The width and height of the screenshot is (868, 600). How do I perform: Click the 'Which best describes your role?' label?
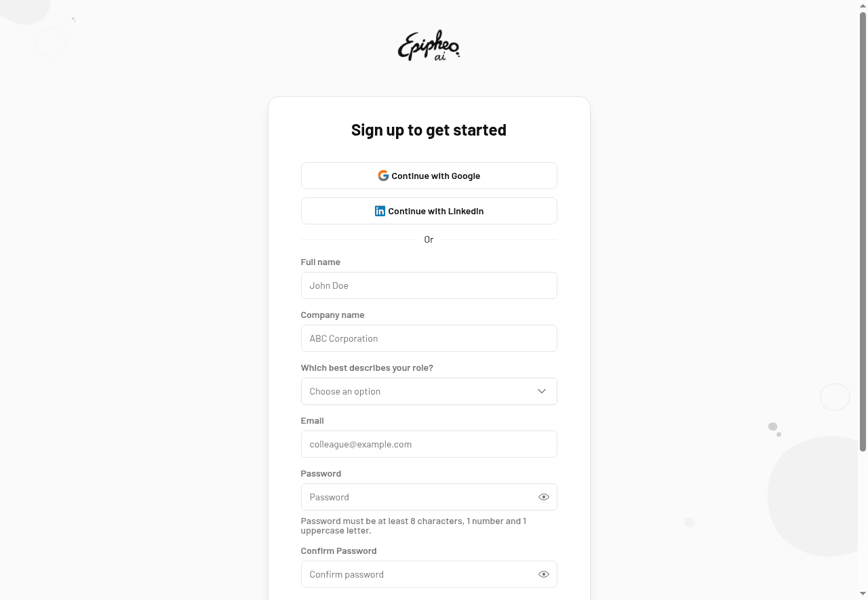coord(367,367)
